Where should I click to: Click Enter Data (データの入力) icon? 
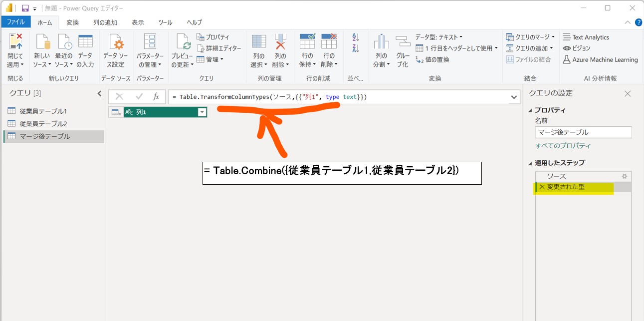tap(85, 42)
